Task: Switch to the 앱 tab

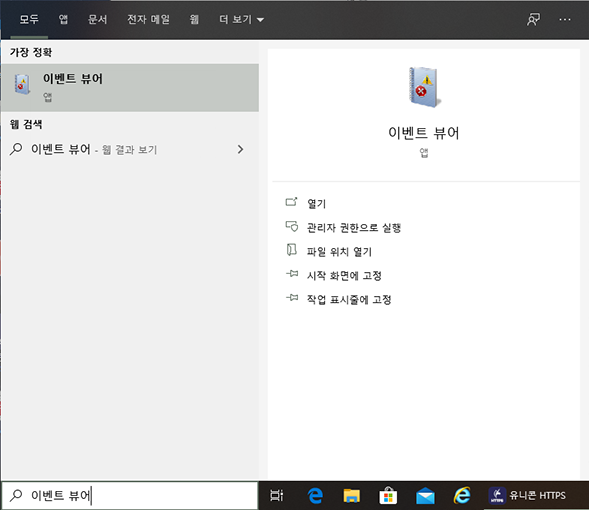Action: click(63, 20)
